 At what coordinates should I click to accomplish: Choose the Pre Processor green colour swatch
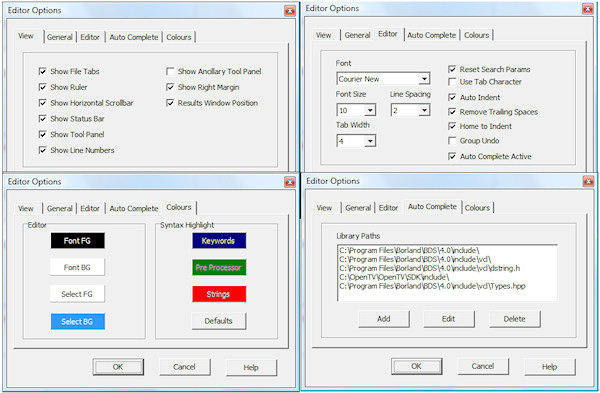pos(219,267)
